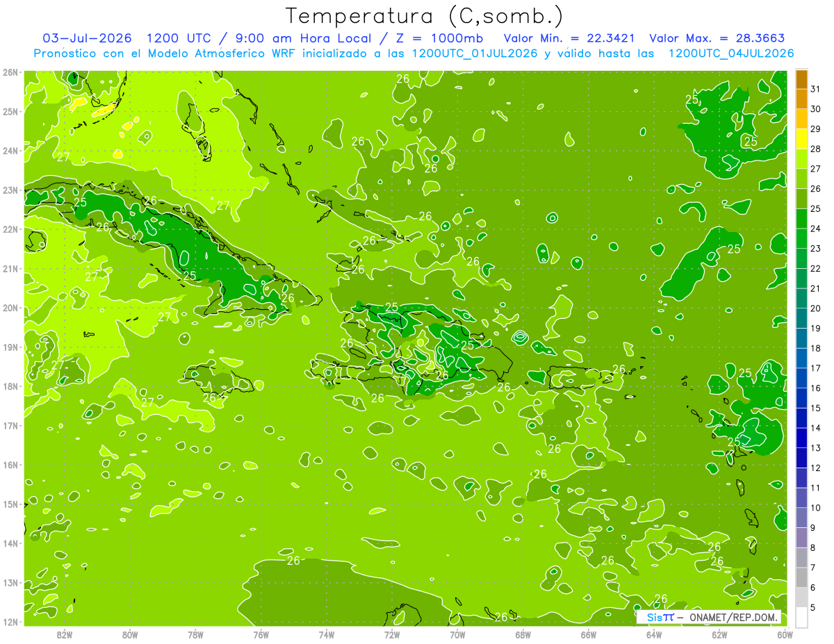
Task: Click the colorbar value label "31"
Action: [816, 88]
